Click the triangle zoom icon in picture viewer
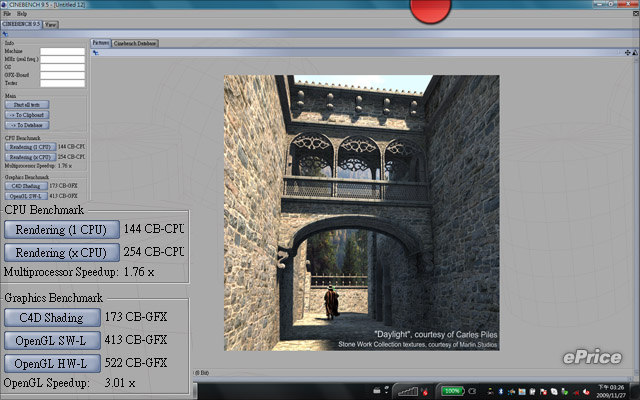The width and height of the screenshot is (640, 400). coord(635,53)
